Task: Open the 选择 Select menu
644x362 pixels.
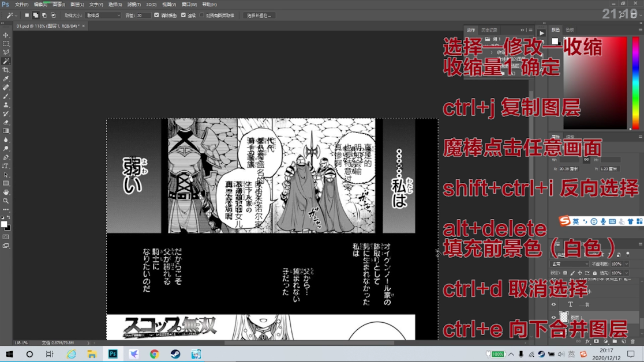Action: [115, 5]
